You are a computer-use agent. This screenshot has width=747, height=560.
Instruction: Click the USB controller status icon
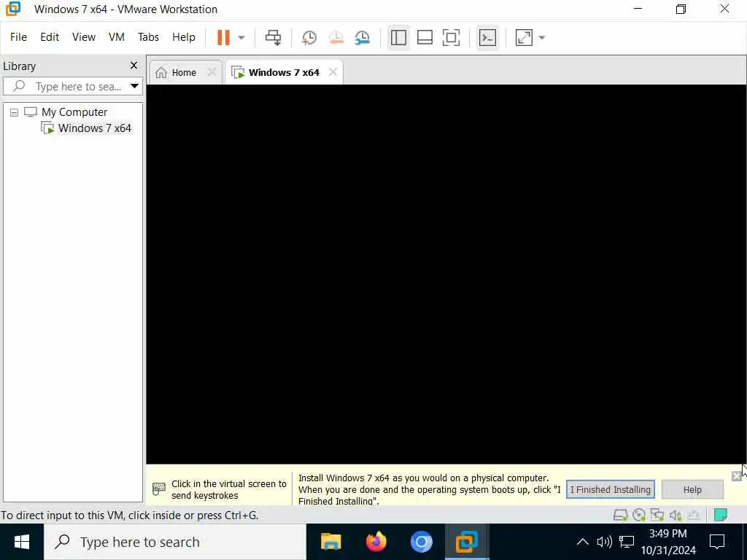(694, 515)
